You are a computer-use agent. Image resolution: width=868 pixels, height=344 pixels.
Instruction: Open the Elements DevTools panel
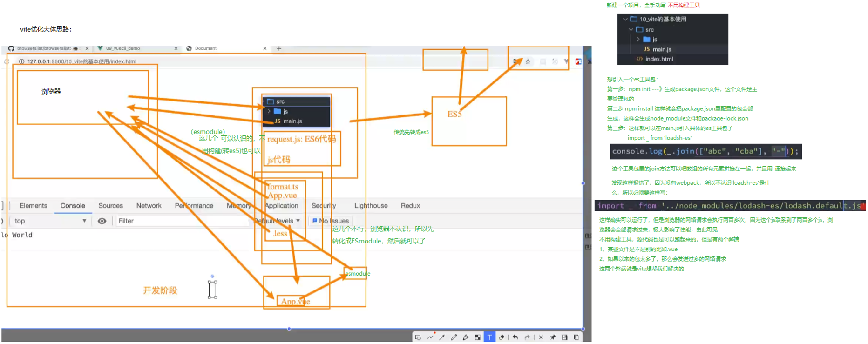point(34,206)
